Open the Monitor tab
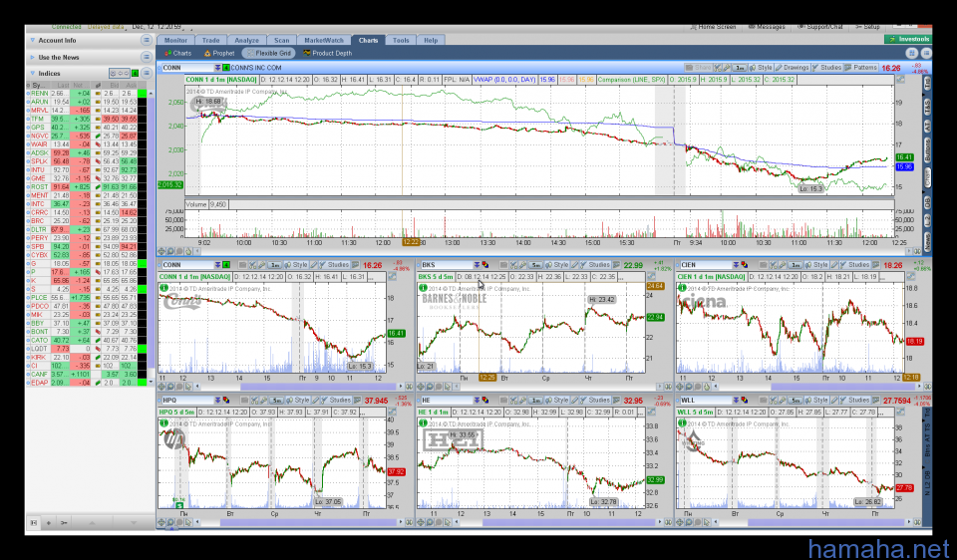The image size is (957, 560). [x=175, y=40]
